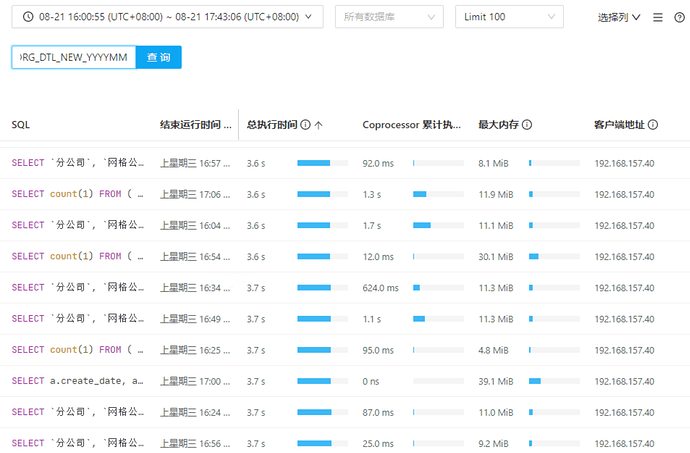Click the 总执行时间 info icon
690x453 pixels.
(305, 125)
